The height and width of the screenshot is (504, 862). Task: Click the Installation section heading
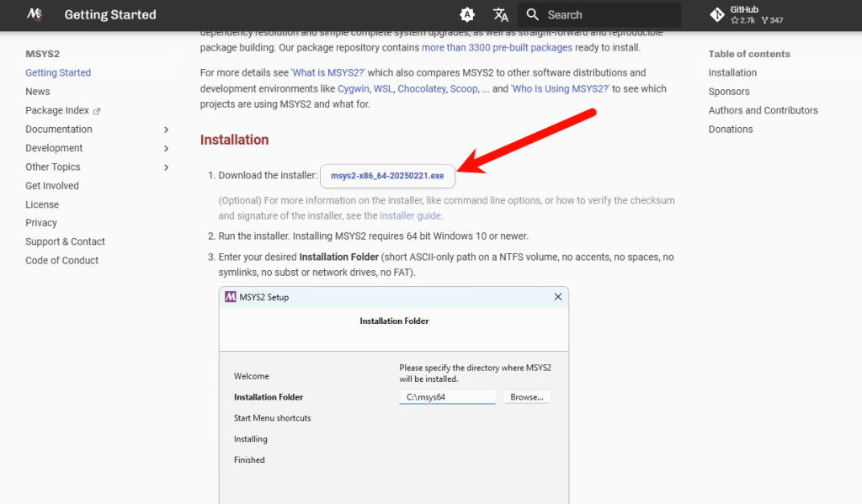point(234,140)
